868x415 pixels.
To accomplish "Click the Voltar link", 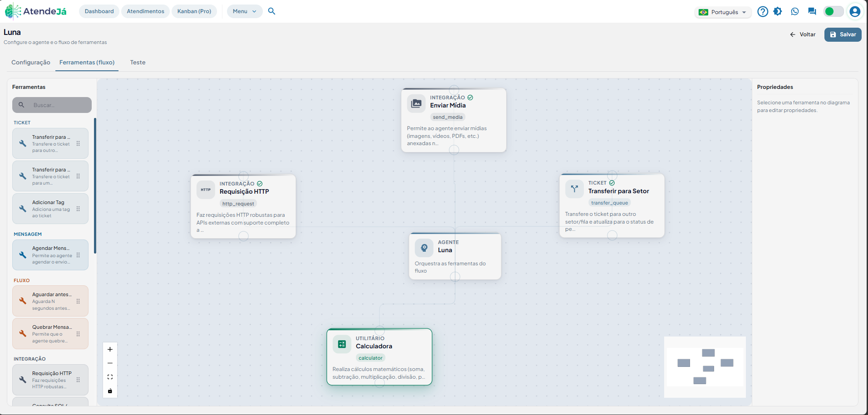I will (803, 34).
